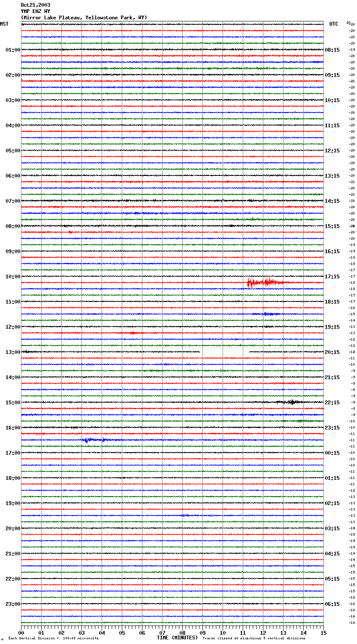The height and width of the screenshot is (644, 357).
Task: Click the 03:15 UTC time label
Action: pos(332,529)
